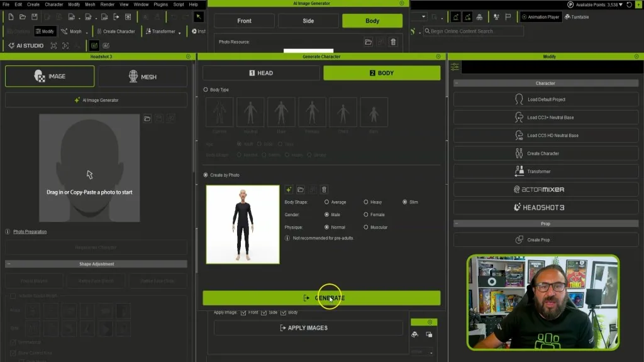644x362 pixels.
Task: Collapse the Character section in Modify
Action: click(x=457, y=84)
